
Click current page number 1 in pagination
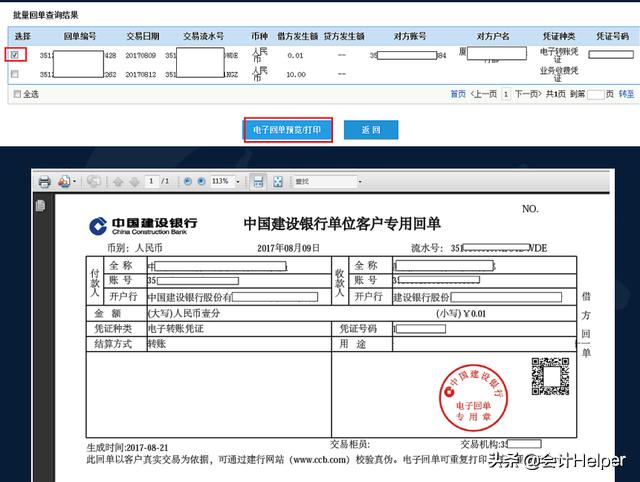[506, 95]
